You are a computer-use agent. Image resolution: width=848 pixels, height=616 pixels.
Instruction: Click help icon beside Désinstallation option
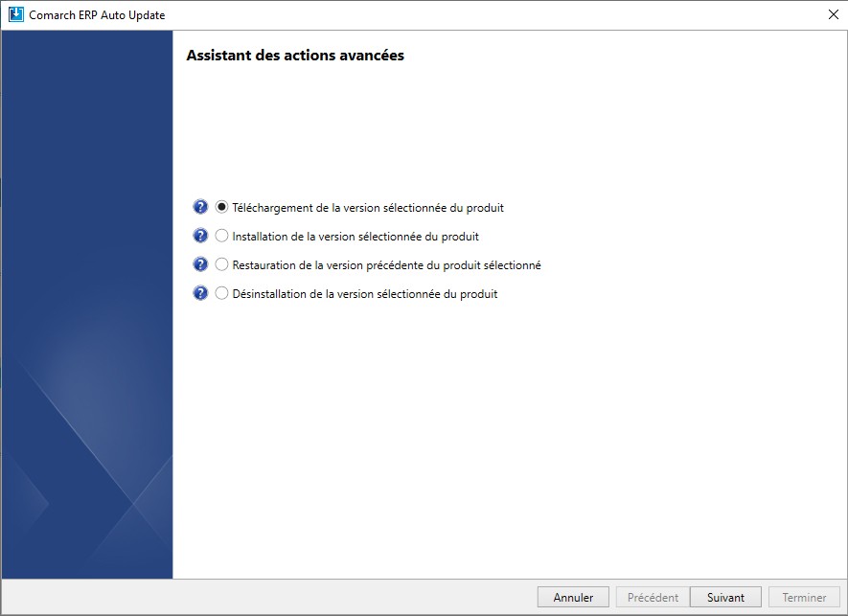point(200,292)
